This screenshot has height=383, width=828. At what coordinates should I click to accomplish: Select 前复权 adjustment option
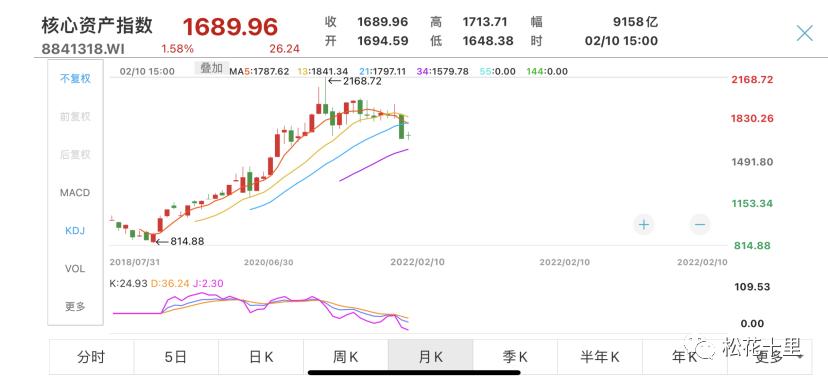click(75, 117)
